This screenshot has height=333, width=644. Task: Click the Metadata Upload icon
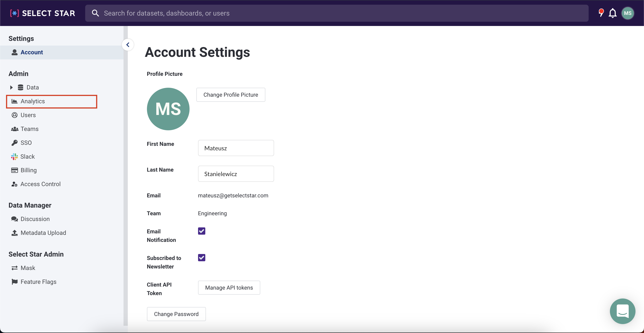(x=14, y=233)
